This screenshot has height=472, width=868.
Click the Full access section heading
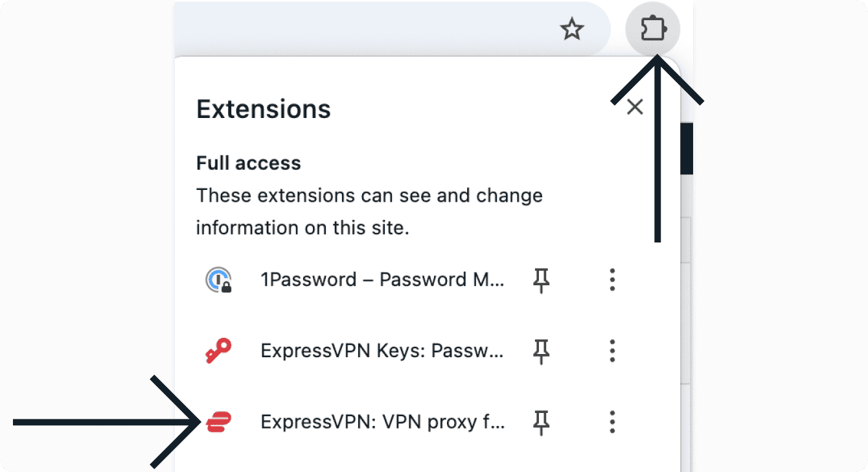click(249, 163)
